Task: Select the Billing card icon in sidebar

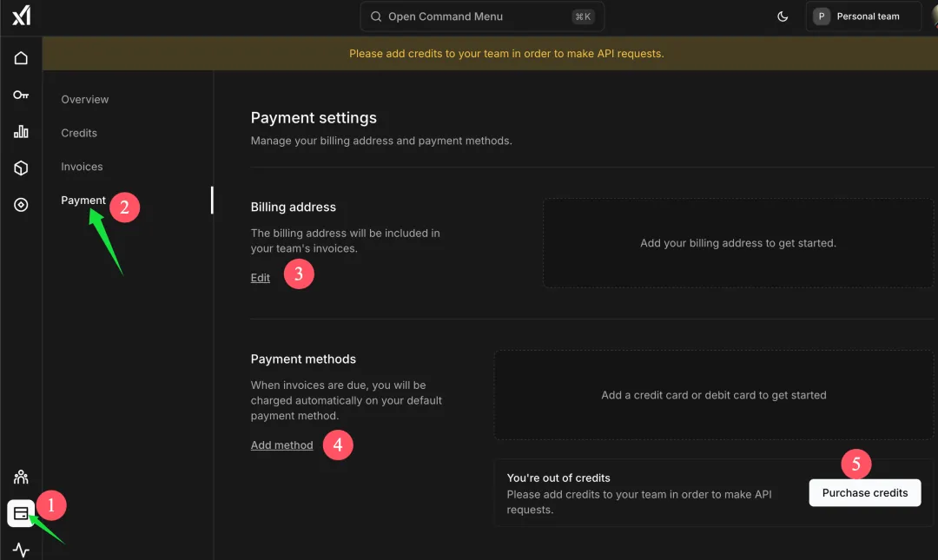Action: pos(21,513)
